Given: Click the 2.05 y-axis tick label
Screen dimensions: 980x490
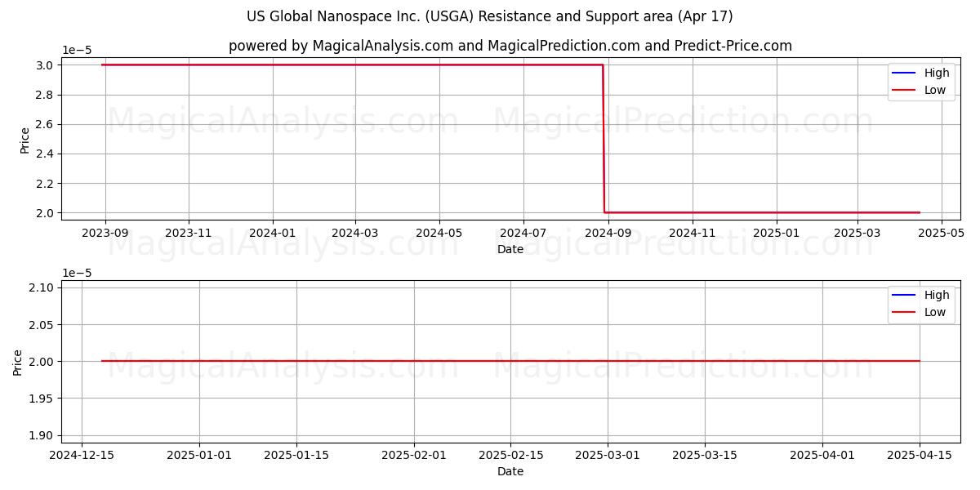Looking at the screenshot, I should pos(42,325).
